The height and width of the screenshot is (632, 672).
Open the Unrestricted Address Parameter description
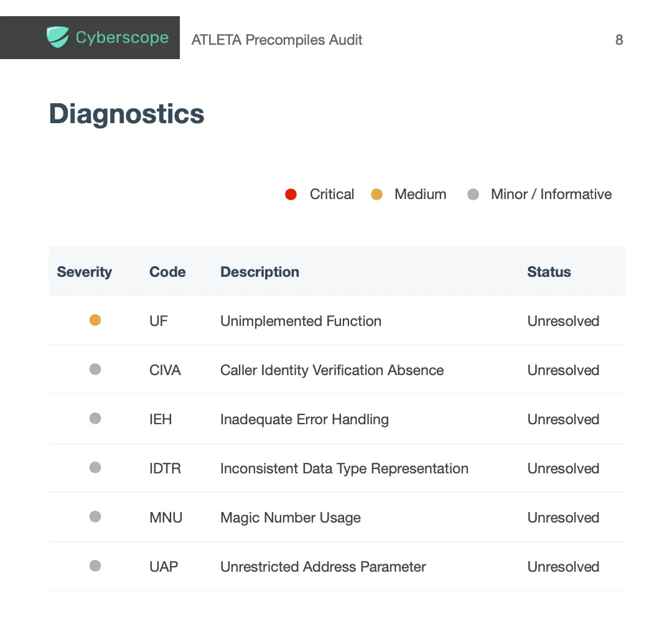[323, 567]
